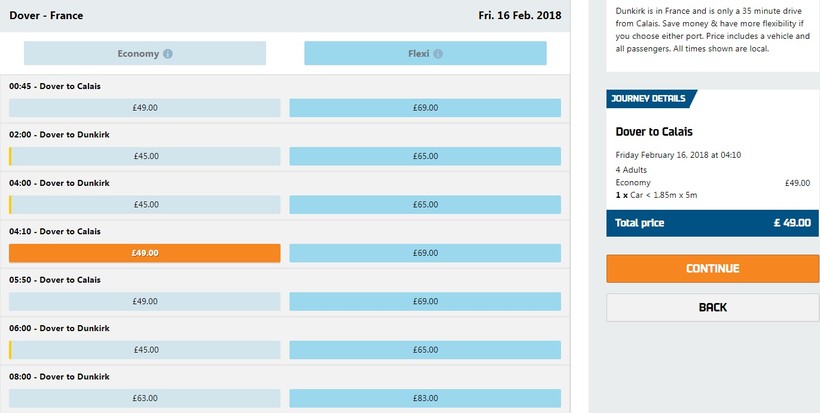The image size is (820, 413).
Task: Pick 04:00 Dover to Dunkirk Flexi £65.00
Action: 425,205
